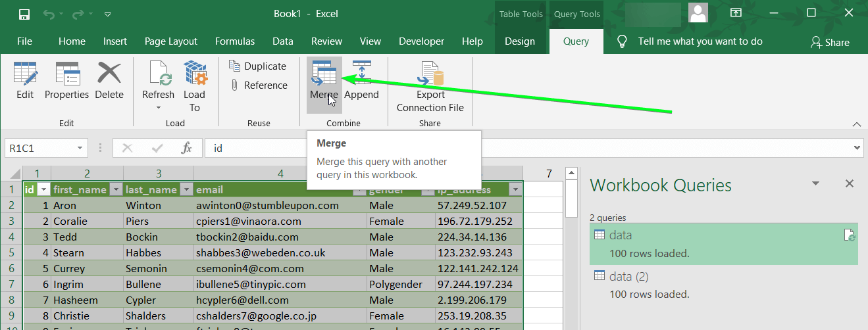Screen dimensions: 868x330
Task: Close the Workbook Queries pane
Action: 850,184
